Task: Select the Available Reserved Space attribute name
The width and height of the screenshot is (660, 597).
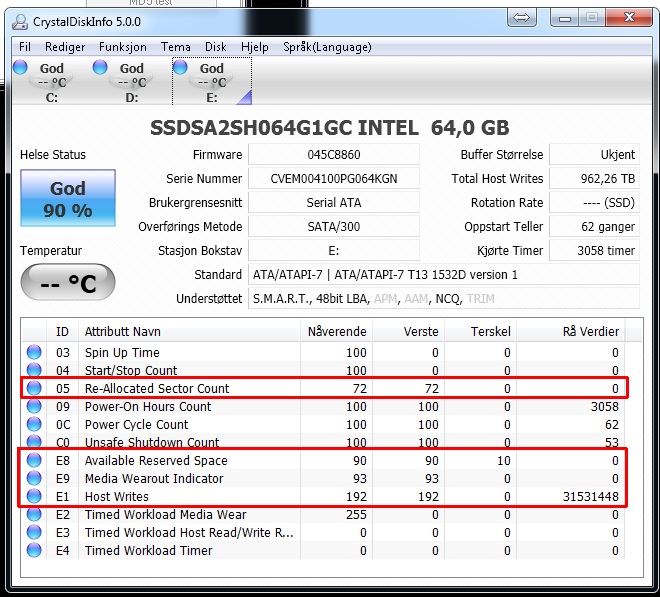Action: click(x=156, y=460)
